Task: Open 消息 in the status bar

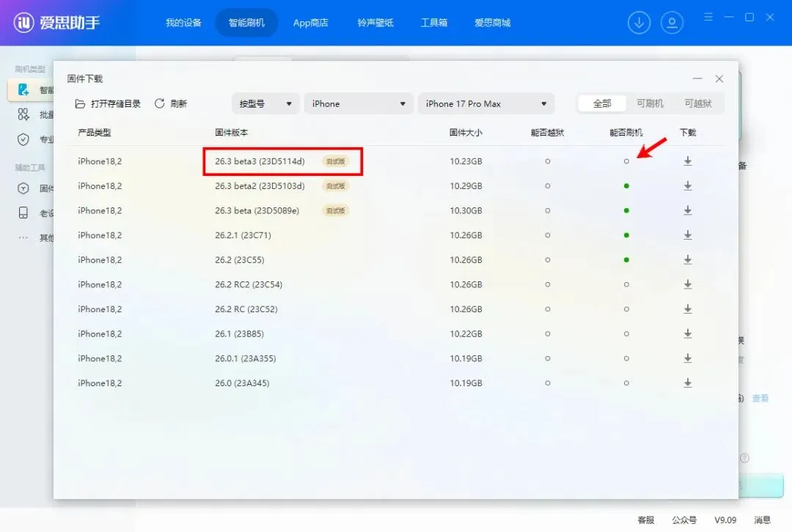Action: (762, 520)
